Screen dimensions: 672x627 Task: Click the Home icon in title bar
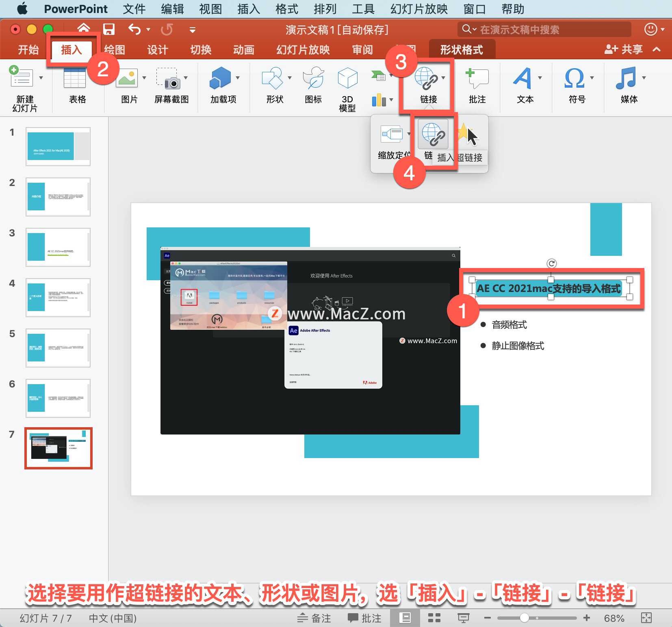(x=84, y=29)
